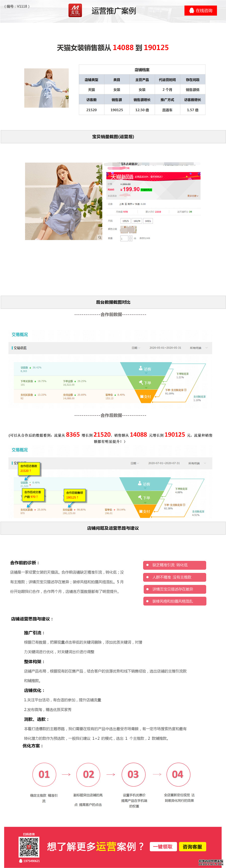Click the step 01 circle icon
Viewport: 226px width, 868px height.
tap(44, 774)
